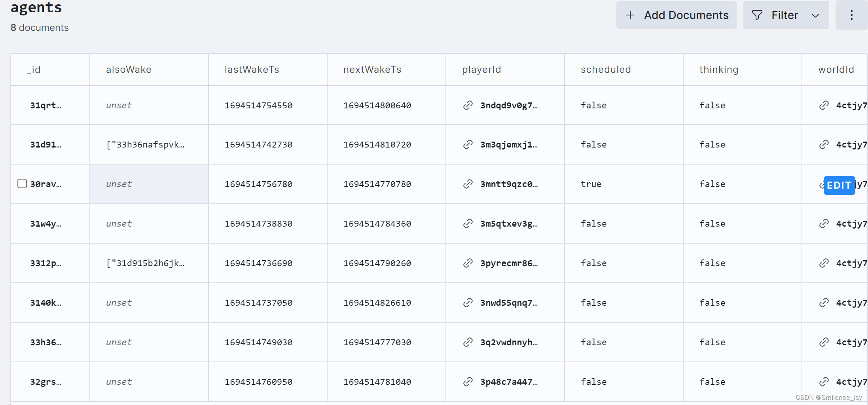Open worldId link icon in 31qrt row

point(824,105)
